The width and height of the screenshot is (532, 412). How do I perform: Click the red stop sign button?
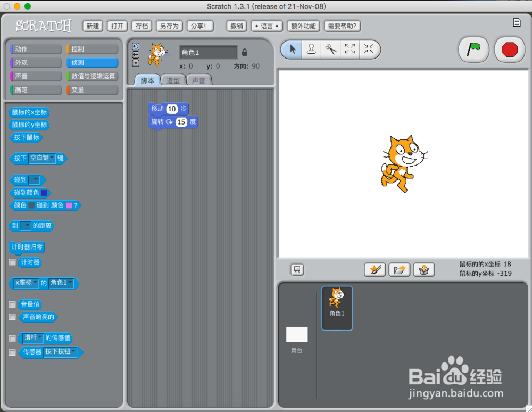[509, 50]
